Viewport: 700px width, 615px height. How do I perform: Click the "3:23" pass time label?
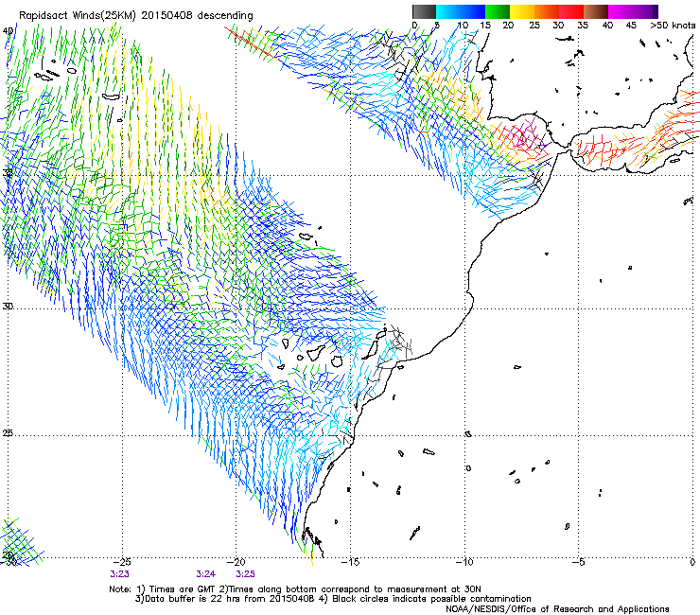click(119, 574)
